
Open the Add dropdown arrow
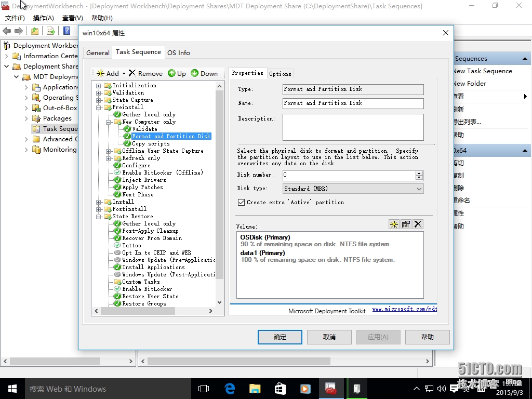coord(124,73)
